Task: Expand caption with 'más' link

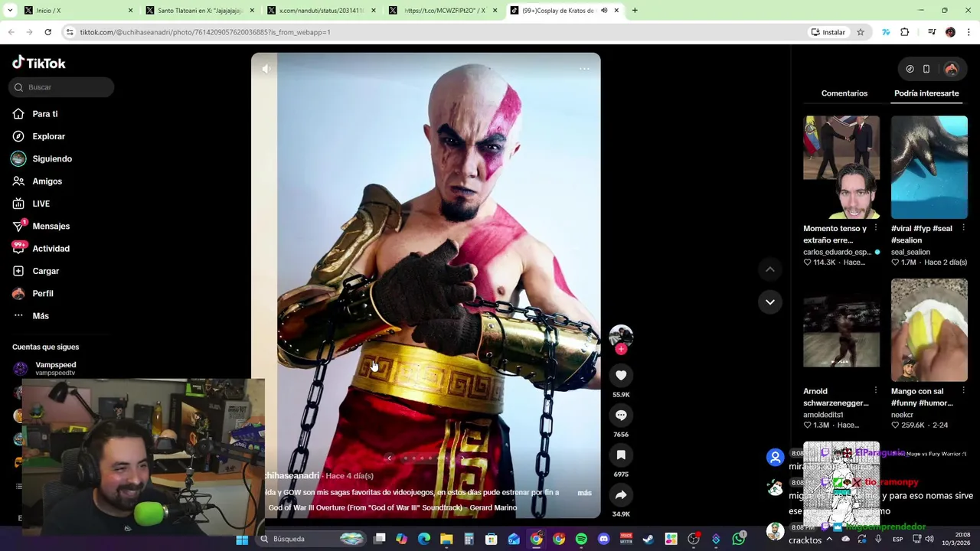Action: tap(584, 493)
